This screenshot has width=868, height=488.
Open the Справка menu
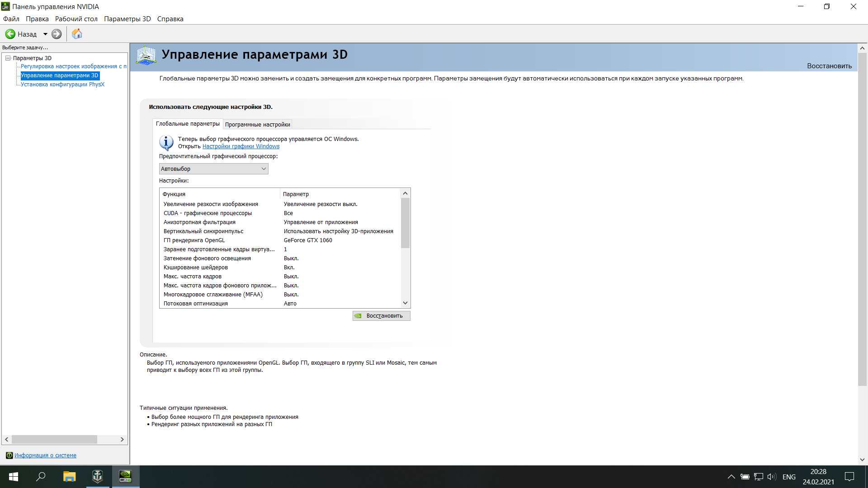click(x=170, y=19)
